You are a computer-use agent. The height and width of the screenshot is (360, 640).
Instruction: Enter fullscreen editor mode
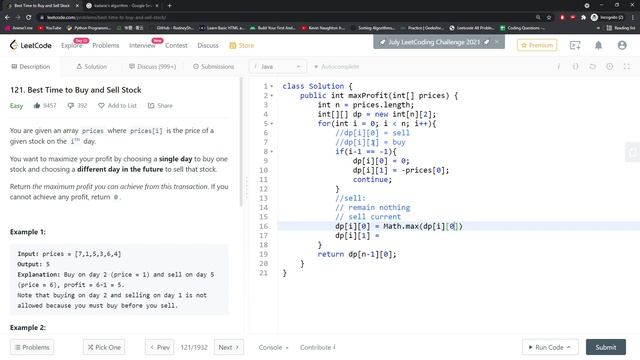627,67
